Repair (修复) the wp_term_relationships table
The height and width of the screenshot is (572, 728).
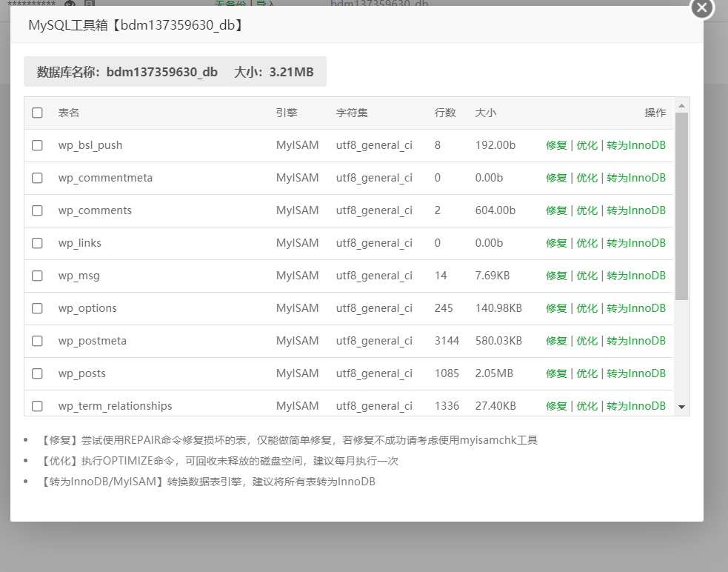coord(556,405)
